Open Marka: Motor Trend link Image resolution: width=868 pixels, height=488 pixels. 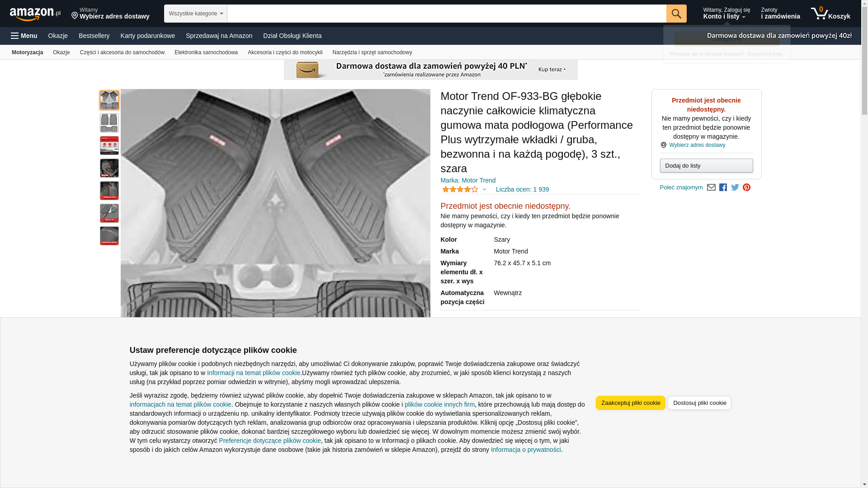point(467,180)
